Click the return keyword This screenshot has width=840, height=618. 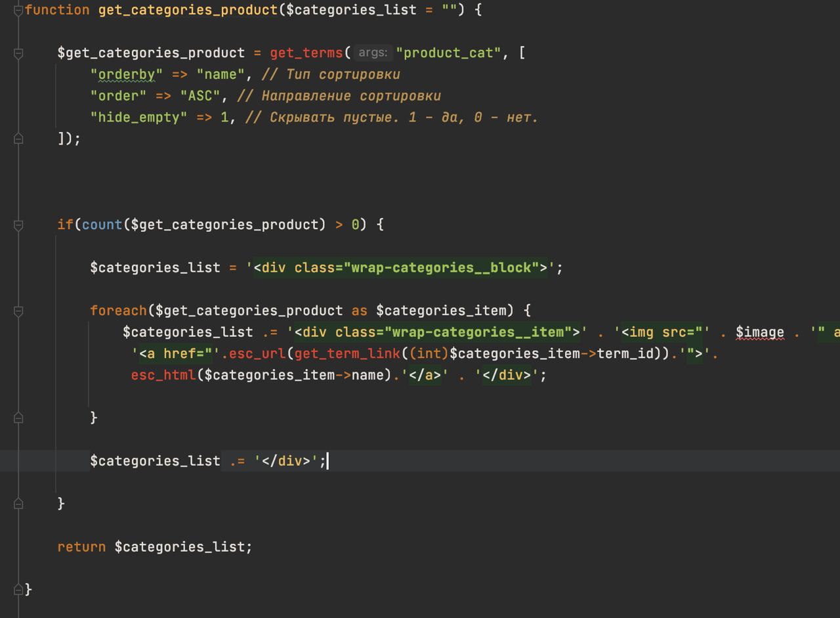pos(81,546)
